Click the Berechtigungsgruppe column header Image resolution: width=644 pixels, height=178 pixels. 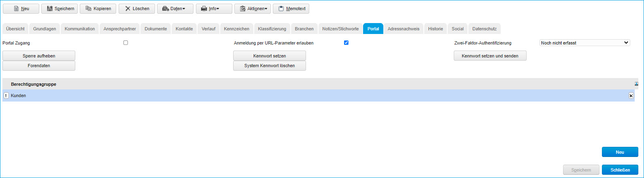pyautogui.click(x=34, y=84)
